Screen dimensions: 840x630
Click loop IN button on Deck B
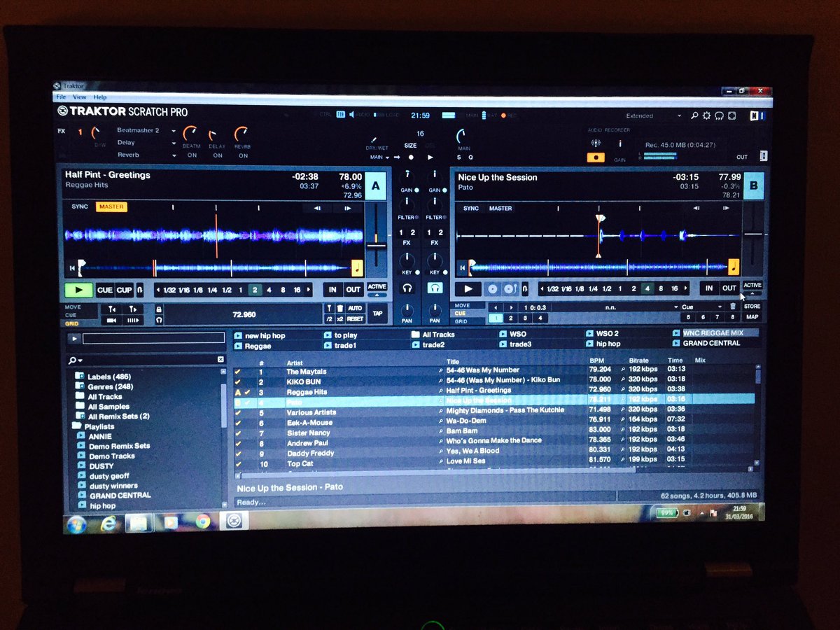pos(709,288)
